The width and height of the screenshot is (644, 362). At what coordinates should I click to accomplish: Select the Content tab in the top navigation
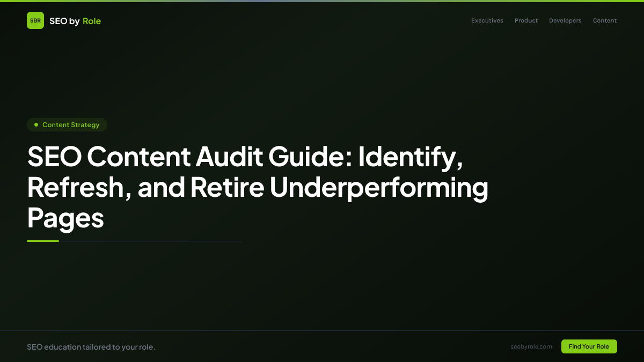tap(604, 20)
